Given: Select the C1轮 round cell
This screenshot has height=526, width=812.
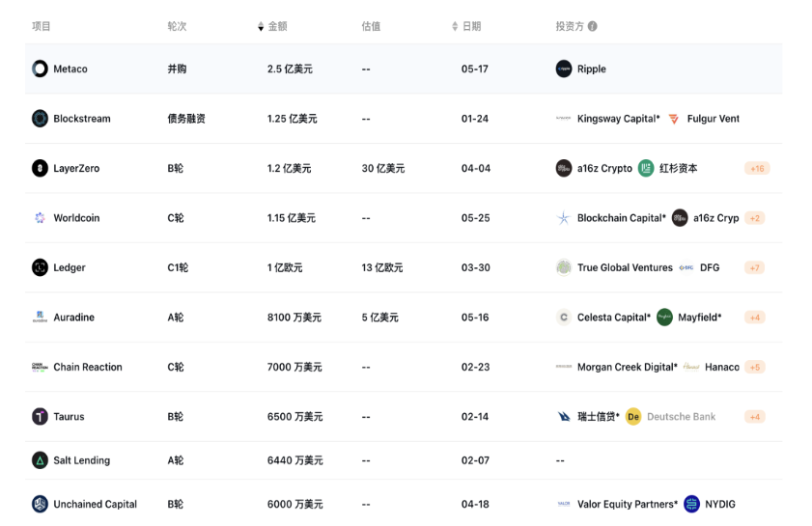Looking at the screenshot, I should [x=178, y=267].
